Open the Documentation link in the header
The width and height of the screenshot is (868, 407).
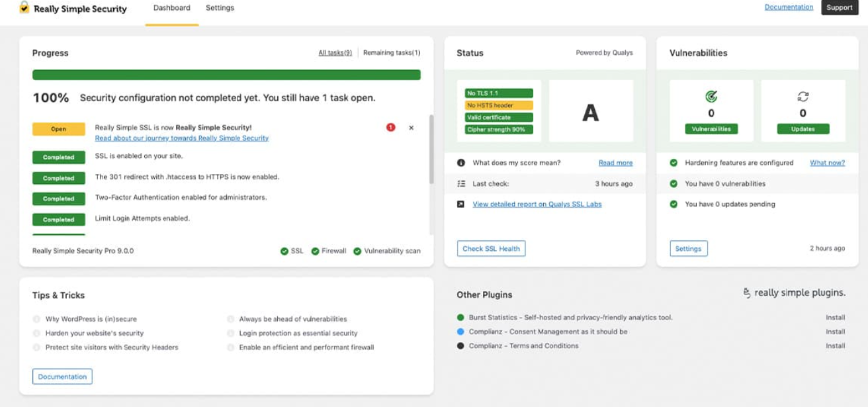pos(789,7)
